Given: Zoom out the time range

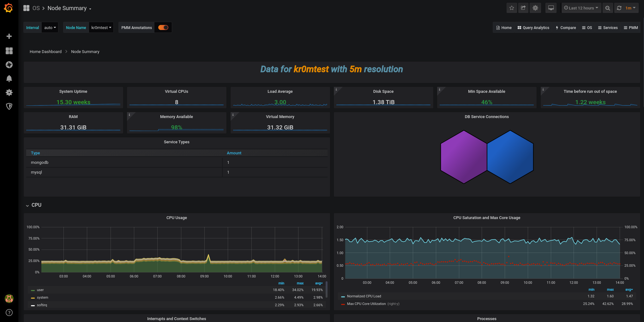Looking at the screenshot, I should point(608,8).
